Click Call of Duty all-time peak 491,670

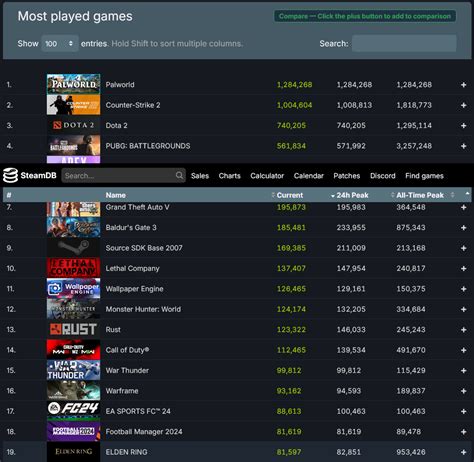point(411,350)
